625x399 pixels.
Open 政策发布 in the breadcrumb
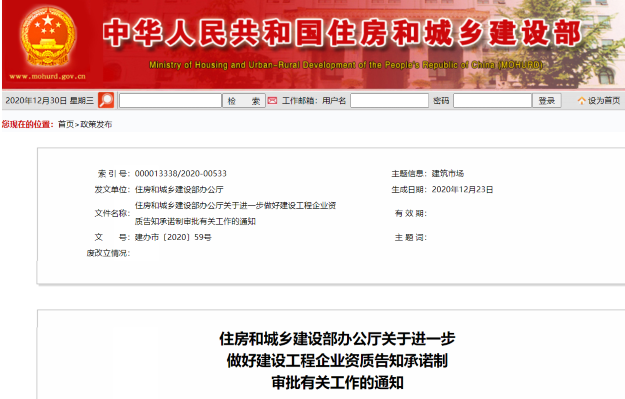pyautogui.click(x=96, y=124)
